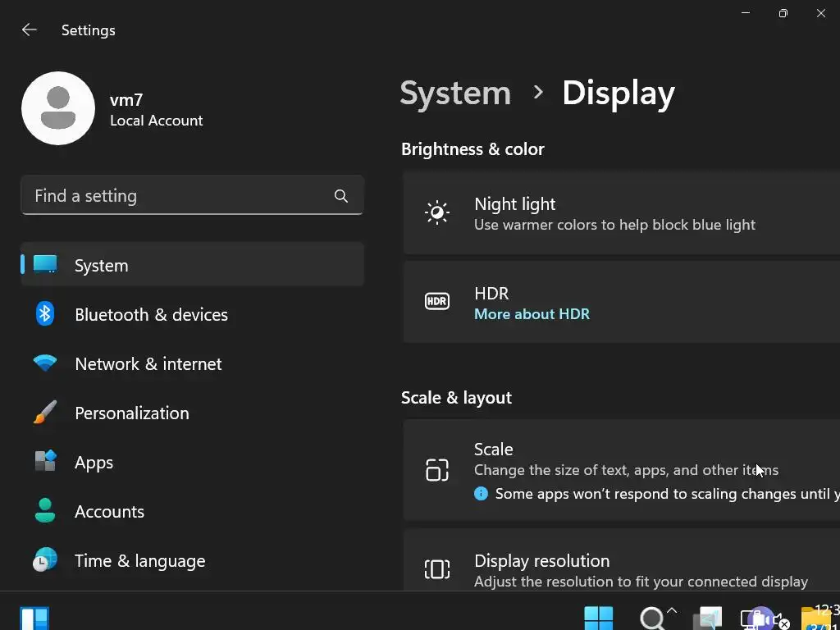Click the Find a setting search box
840x630 pixels.
176,196
